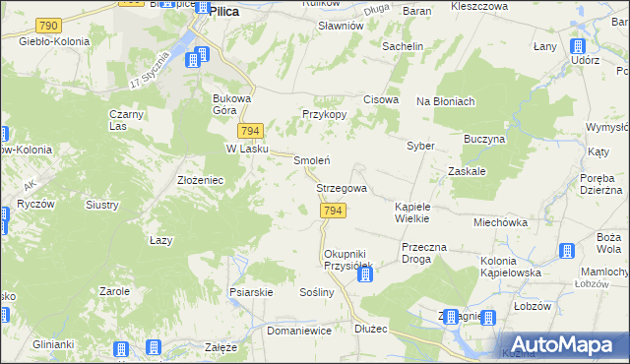630x364 pixels.
Task: Select the Buczyna label
Action: point(484,140)
